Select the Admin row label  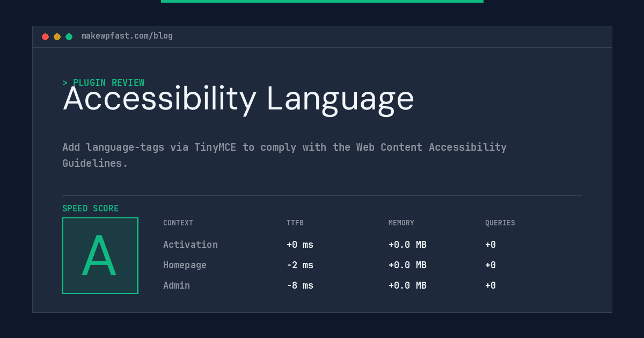click(177, 285)
